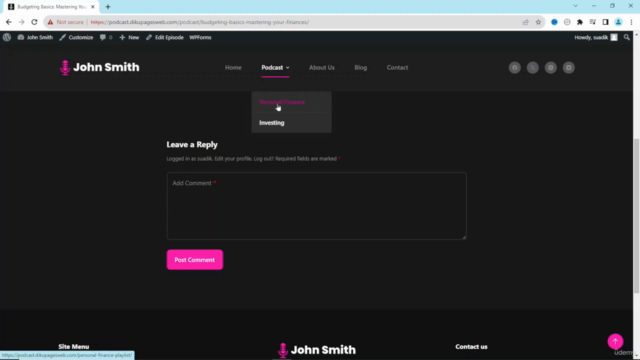Click the Site Menu footer heading
The image size is (640, 360).
(73, 347)
